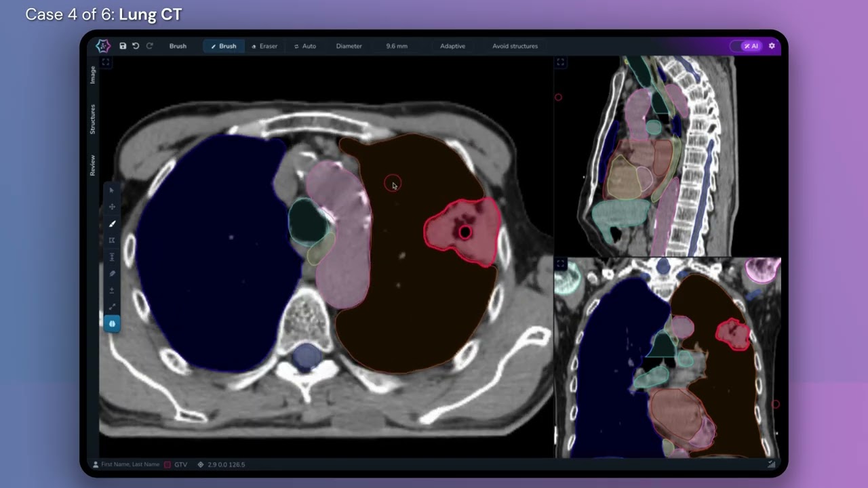Click the 9.6 mm diameter value field

pos(397,46)
